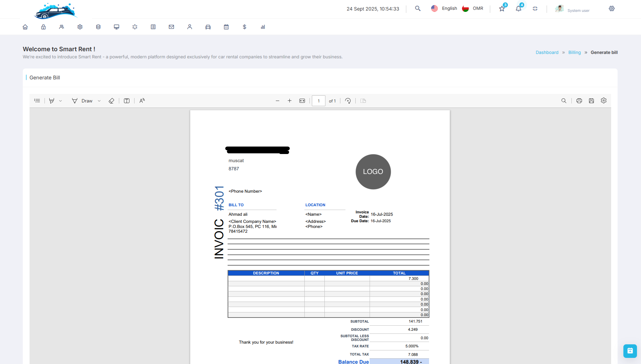Viewport: 641px width, 364px height.
Task: Zoom in with the plus icon
Action: (x=289, y=101)
